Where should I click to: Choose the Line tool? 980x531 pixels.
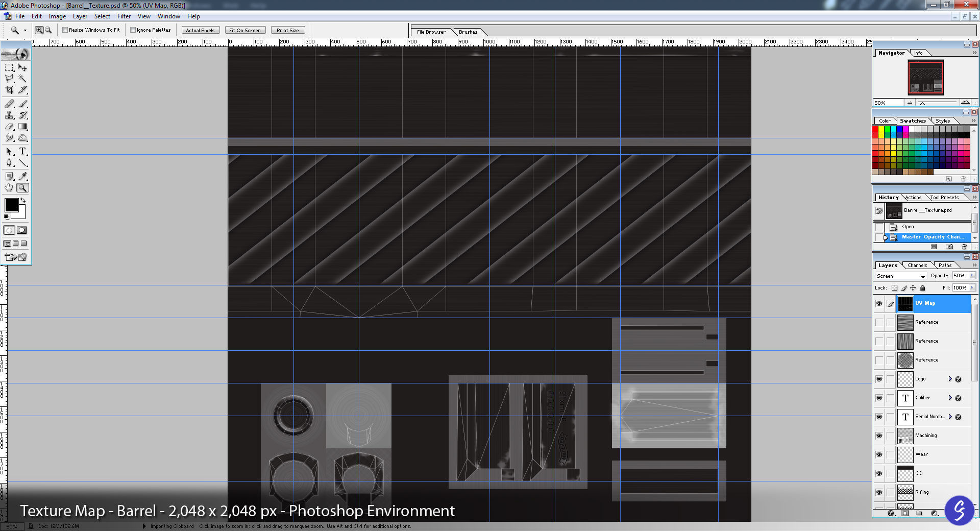(22, 162)
